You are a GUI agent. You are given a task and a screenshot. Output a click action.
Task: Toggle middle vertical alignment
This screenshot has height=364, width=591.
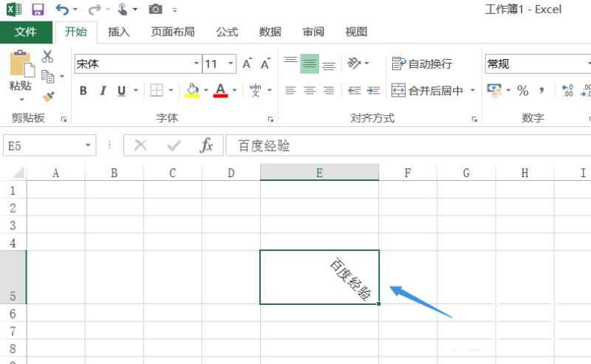pos(310,63)
